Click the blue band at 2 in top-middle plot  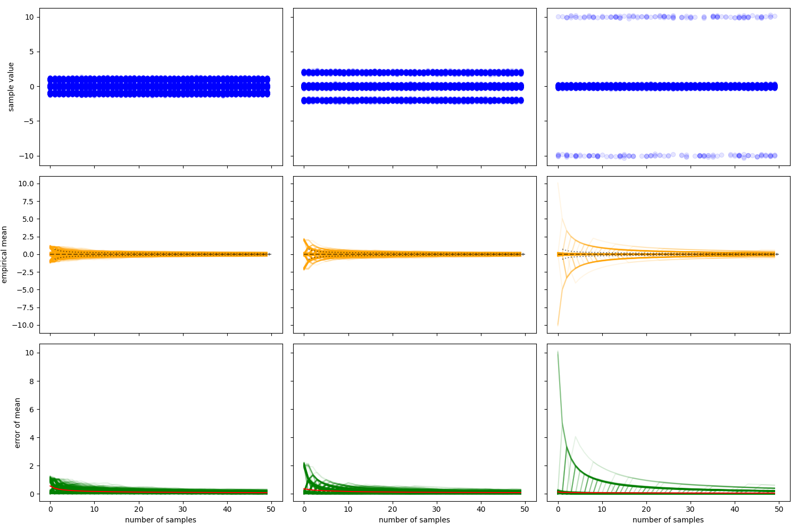[x=414, y=72]
